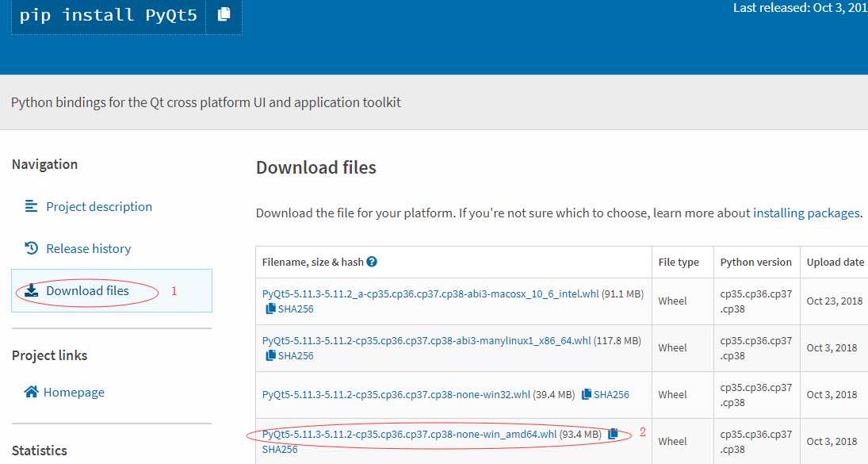Click SHA256 text for manylinux1 wheel
Viewport: 868px width, 464px height.
click(x=296, y=355)
